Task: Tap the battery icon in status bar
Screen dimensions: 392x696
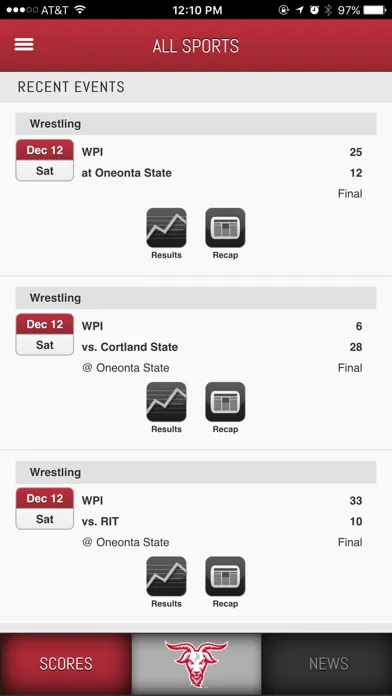Action: [x=374, y=10]
